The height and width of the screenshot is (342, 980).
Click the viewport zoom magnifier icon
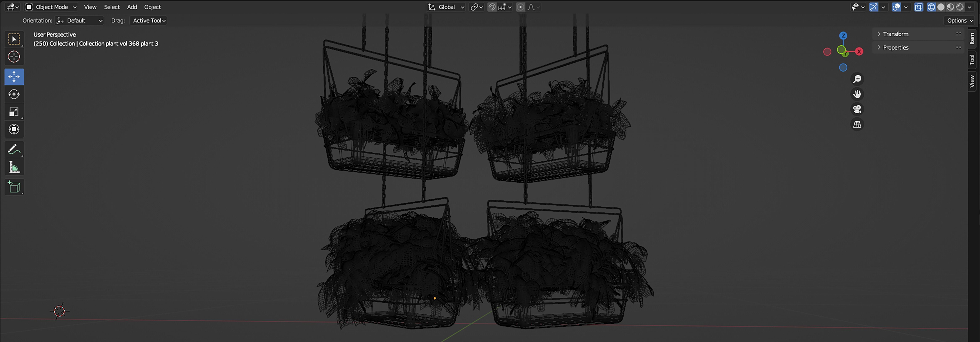coord(857,79)
